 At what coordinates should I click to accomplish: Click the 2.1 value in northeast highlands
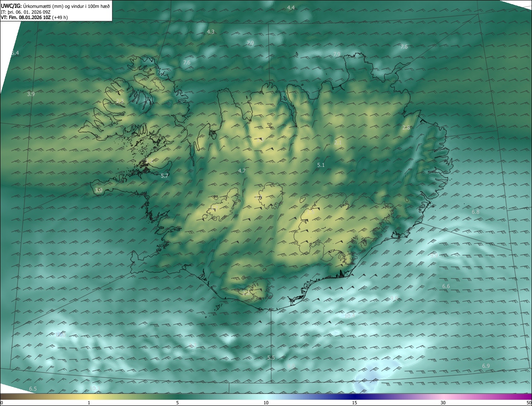[338, 143]
